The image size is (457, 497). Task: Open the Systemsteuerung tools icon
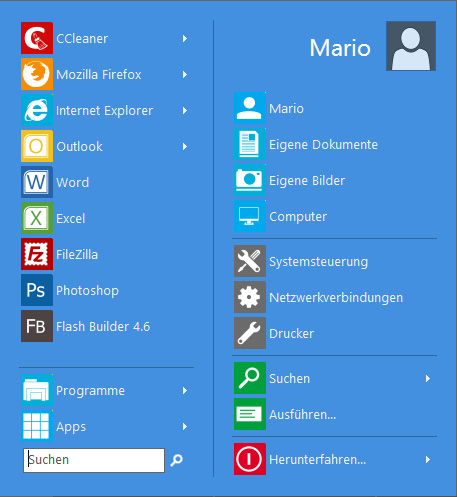coord(250,261)
